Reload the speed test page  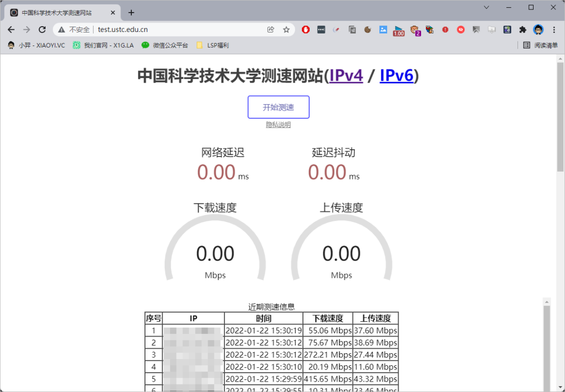[42, 30]
